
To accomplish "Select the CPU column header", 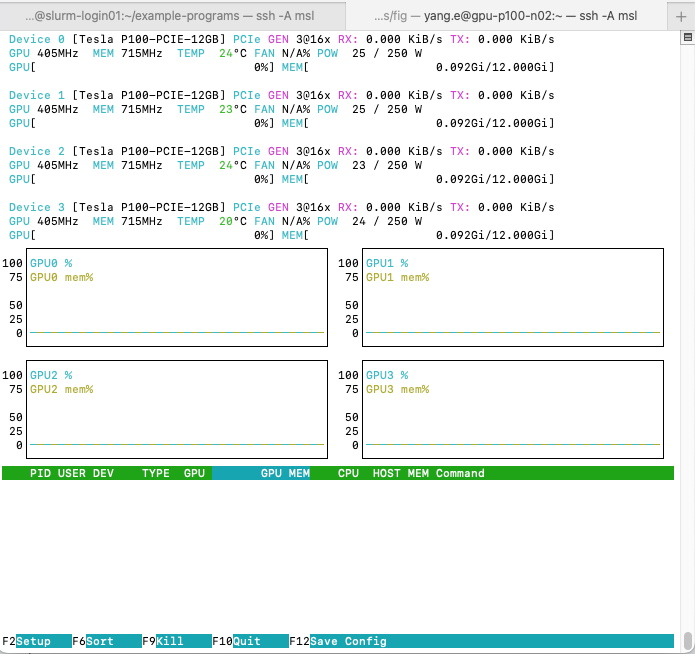I will [348, 473].
